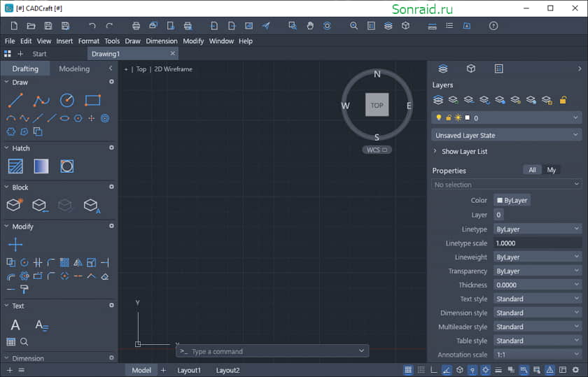This screenshot has height=377, width=588.
Task: Click the New file toolbar icon
Action: pyautogui.click(x=14, y=26)
